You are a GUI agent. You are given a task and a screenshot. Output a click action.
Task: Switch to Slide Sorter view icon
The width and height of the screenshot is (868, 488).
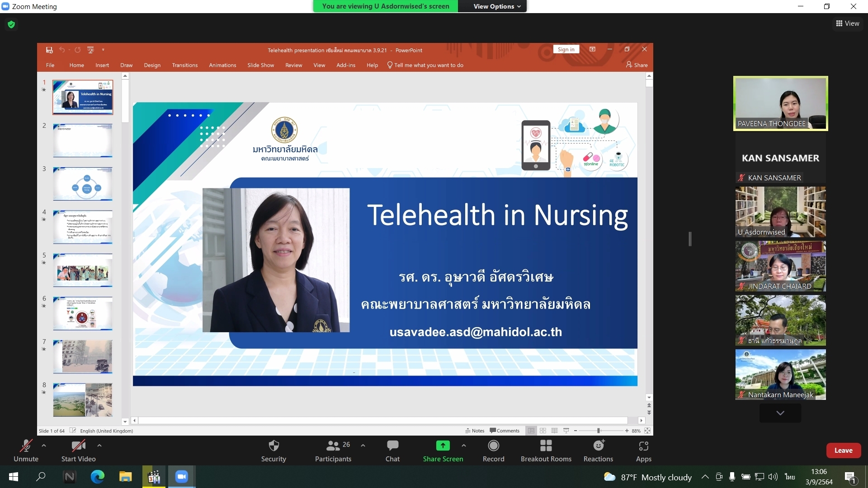point(543,431)
